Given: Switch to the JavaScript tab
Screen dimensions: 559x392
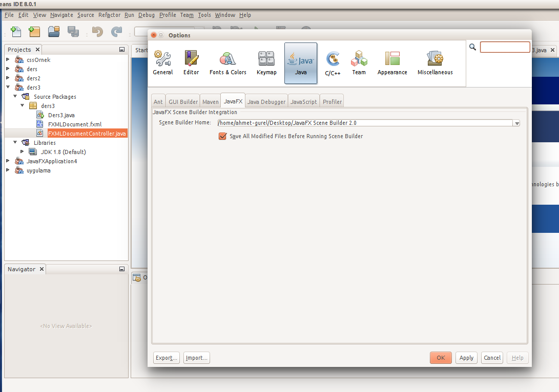Looking at the screenshot, I should (303, 101).
